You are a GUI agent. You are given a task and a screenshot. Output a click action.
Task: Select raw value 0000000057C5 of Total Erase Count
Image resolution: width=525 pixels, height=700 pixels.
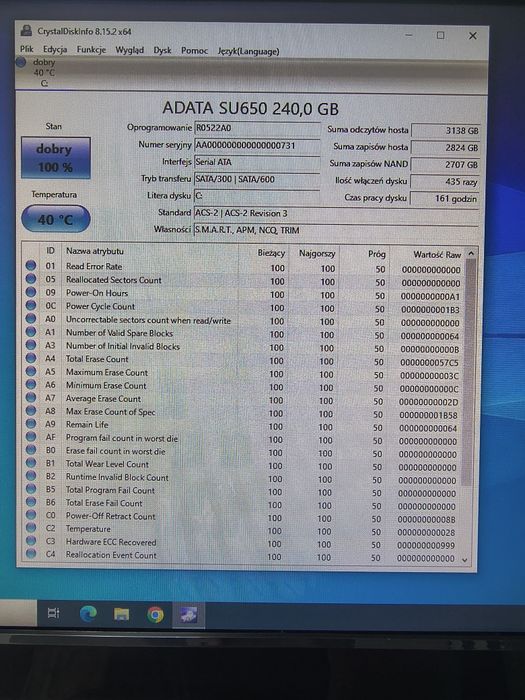(x=429, y=362)
